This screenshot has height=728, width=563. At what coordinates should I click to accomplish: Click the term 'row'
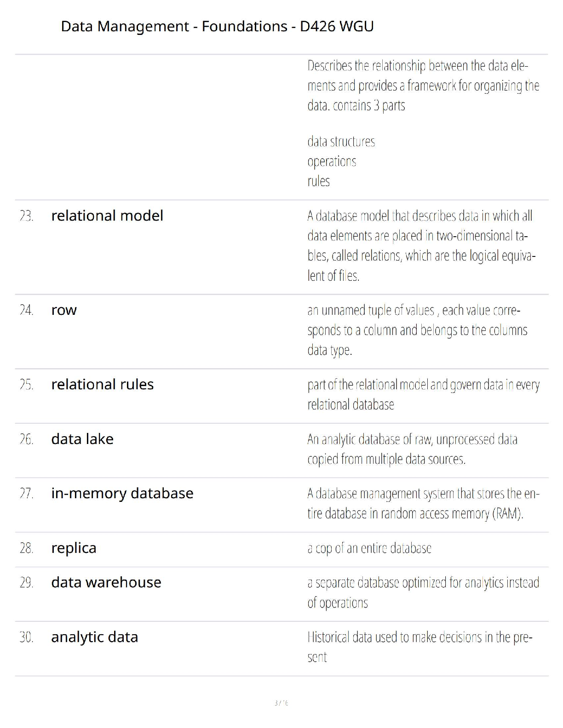[64, 310]
